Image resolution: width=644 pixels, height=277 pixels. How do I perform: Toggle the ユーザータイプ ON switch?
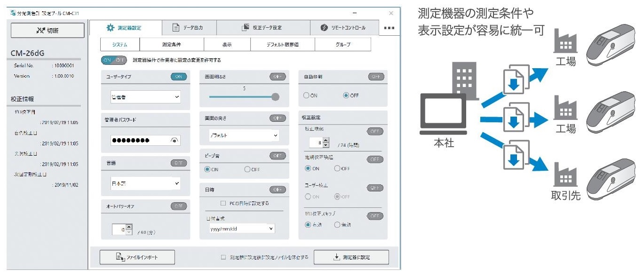[179, 77]
